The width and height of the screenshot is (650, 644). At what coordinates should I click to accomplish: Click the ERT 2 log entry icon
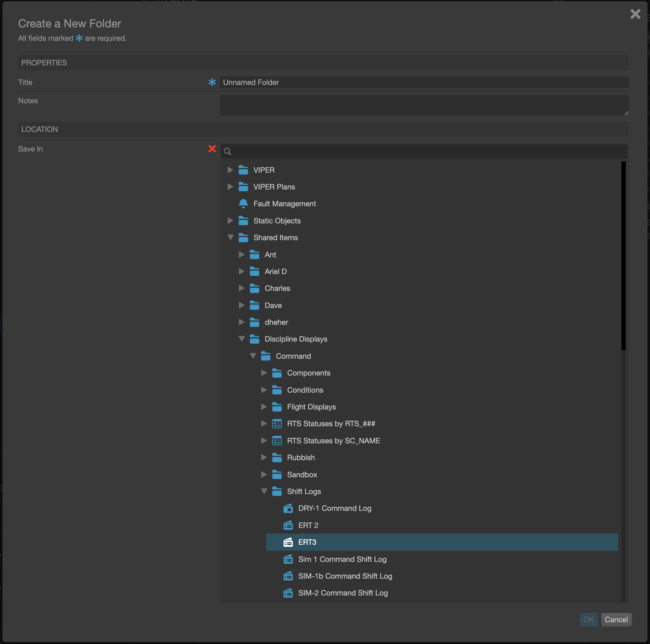coord(289,525)
